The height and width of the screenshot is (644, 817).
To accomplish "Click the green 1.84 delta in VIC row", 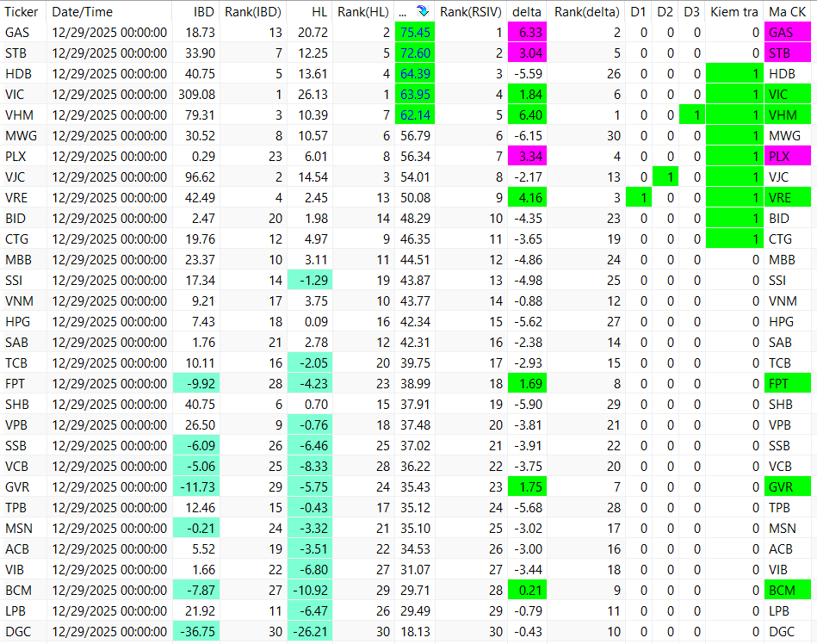I will pyautogui.click(x=527, y=95).
